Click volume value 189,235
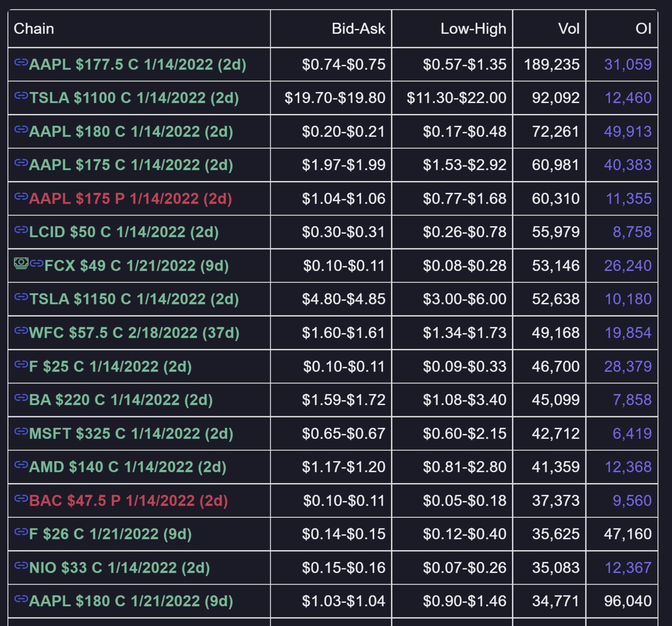This screenshot has width=672, height=626. [x=552, y=65]
